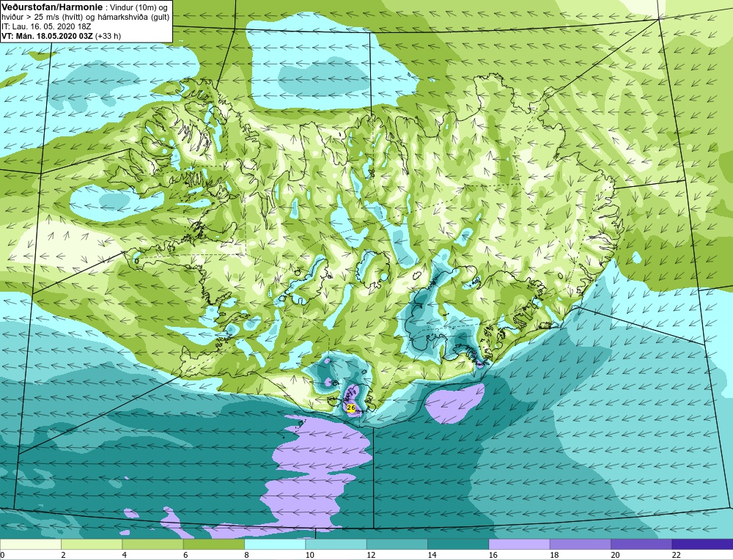Image resolution: width=733 pixels, height=560 pixels.
Task: Click the light cyan 8–10 m/s legend swatch
Action: (x=275, y=544)
